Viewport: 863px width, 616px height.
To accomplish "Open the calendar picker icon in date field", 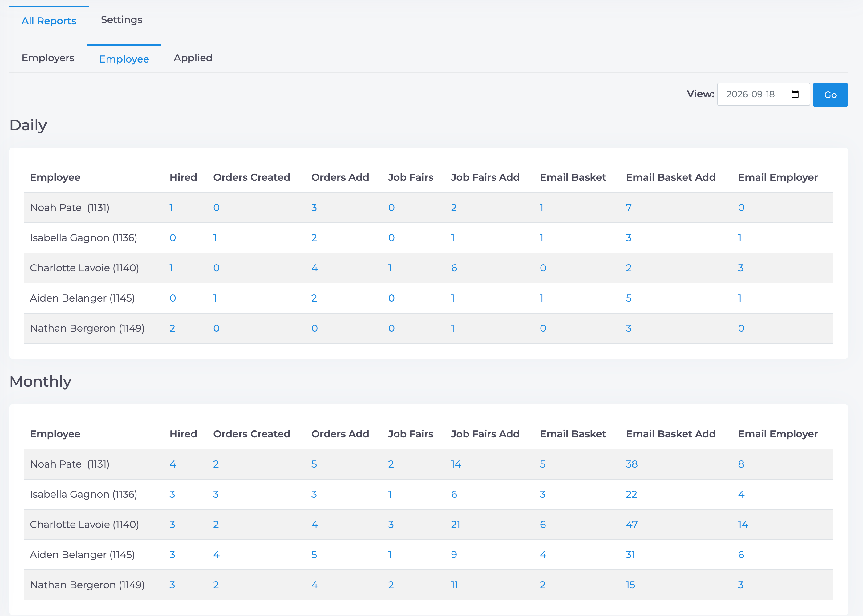I will pos(795,94).
